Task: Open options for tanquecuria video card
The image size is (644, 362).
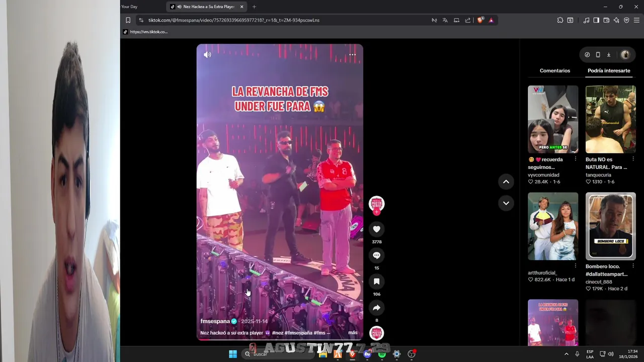Action: tap(633, 159)
